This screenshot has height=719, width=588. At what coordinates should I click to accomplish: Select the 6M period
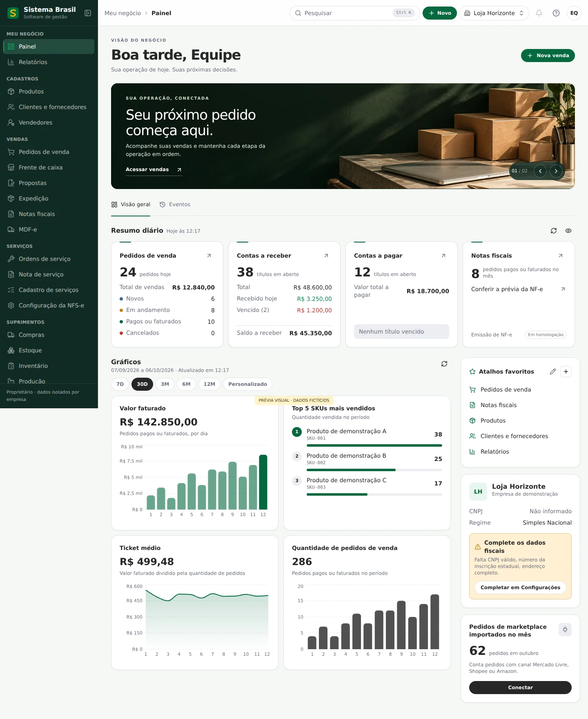(x=186, y=384)
